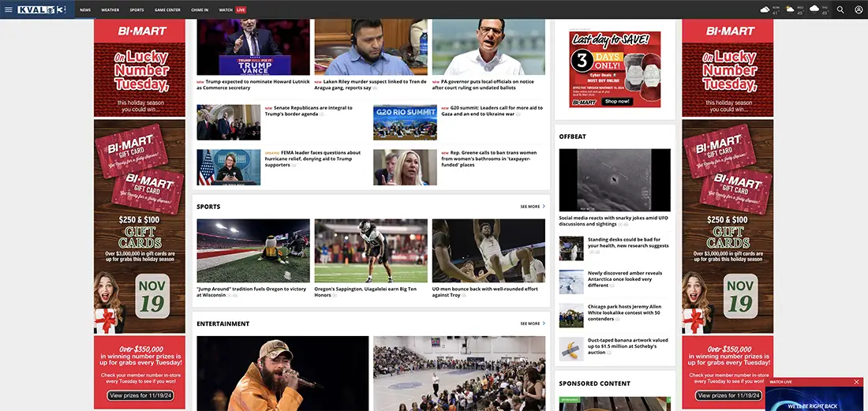Click the Antarctica amber story thumbnail
Image resolution: width=868 pixels, height=411 pixels.
tap(571, 282)
